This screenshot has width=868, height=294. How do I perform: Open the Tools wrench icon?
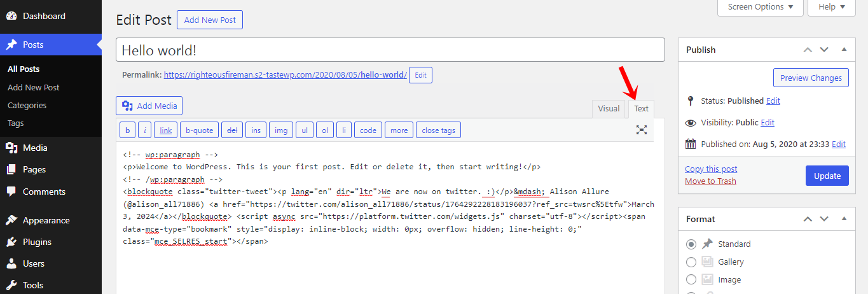coord(11,285)
